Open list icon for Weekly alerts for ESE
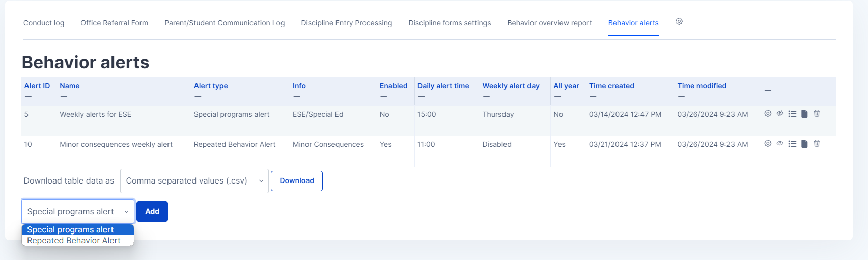This screenshot has width=868, height=260. coord(792,114)
